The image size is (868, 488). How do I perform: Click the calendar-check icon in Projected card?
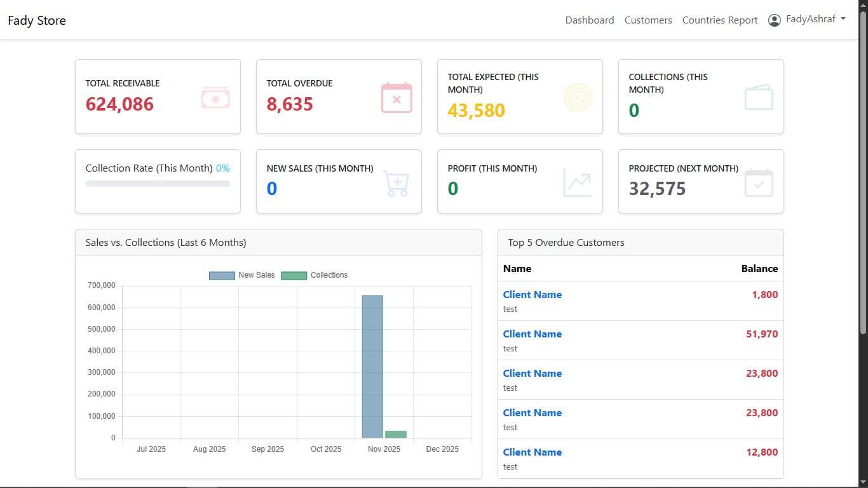click(759, 183)
